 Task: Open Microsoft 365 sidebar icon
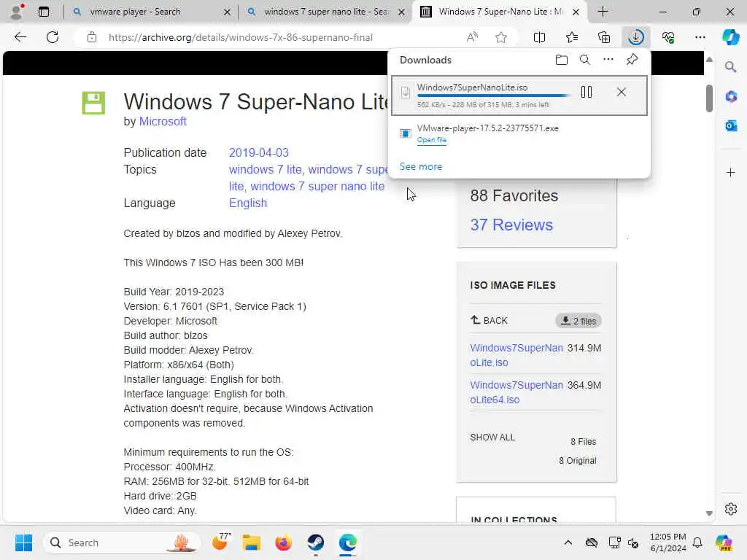pyautogui.click(x=731, y=97)
